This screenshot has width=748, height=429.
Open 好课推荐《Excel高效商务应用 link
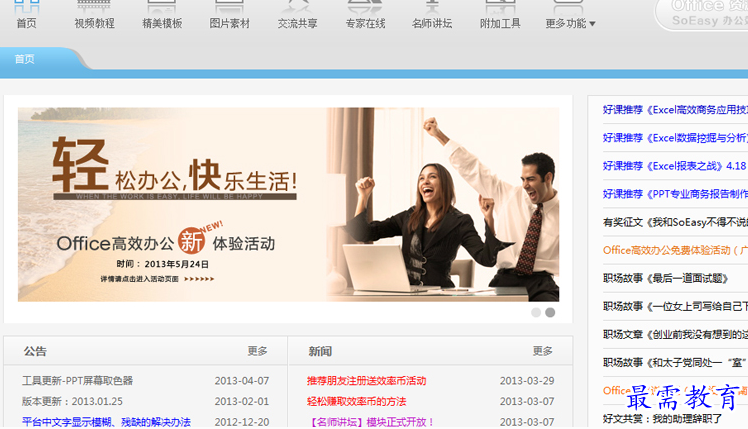click(675, 110)
